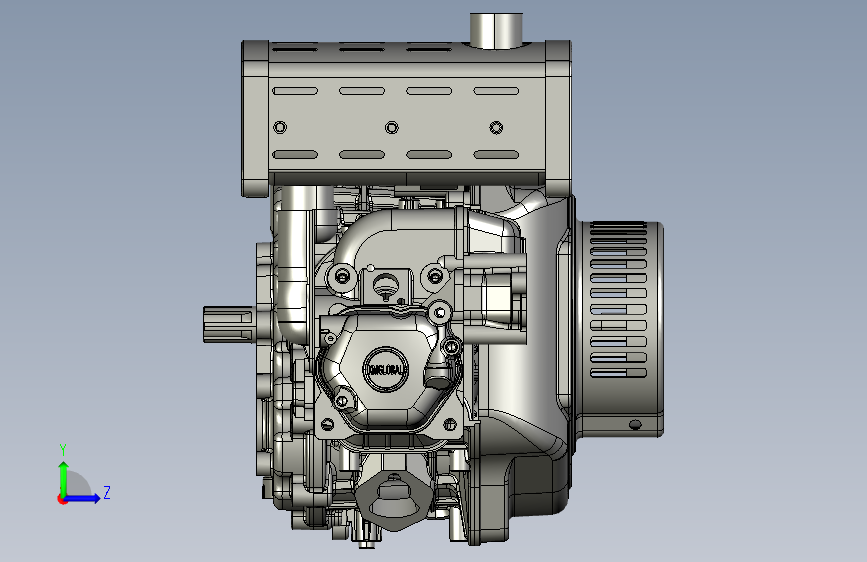Select the exhaust outlet pipe atop the muffler
This screenshot has width=867, height=562.
tap(496, 30)
